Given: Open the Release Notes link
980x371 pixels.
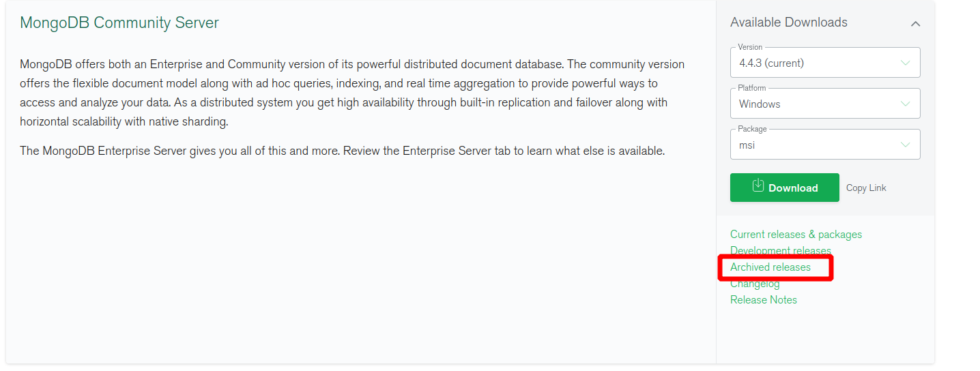Looking at the screenshot, I should click(764, 300).
